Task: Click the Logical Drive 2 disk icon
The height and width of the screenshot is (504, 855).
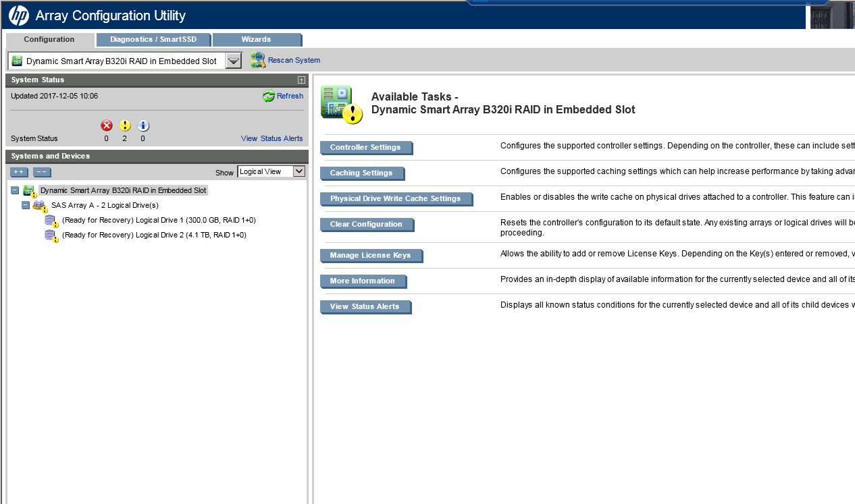Action: (x=52, y=235)
